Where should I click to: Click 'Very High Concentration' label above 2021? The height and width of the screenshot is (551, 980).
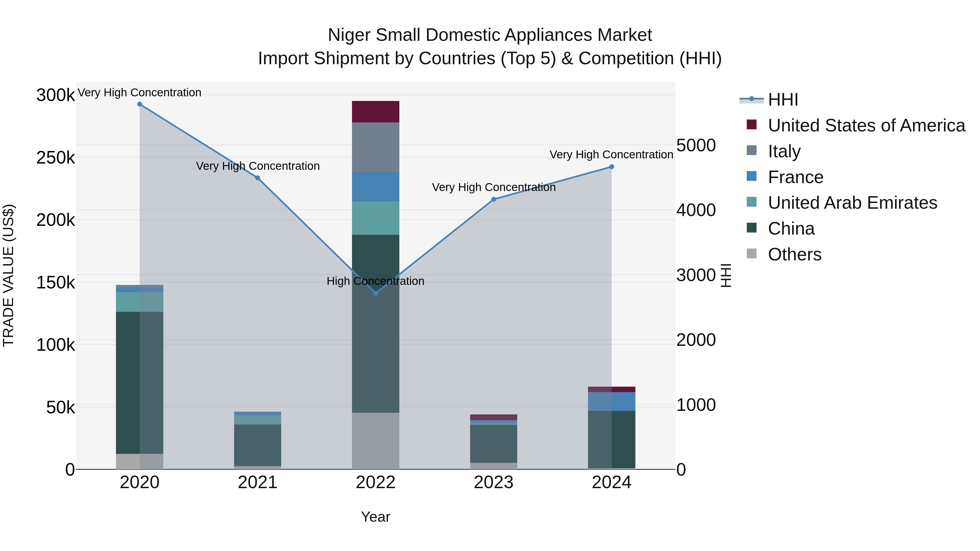point(258,166)
